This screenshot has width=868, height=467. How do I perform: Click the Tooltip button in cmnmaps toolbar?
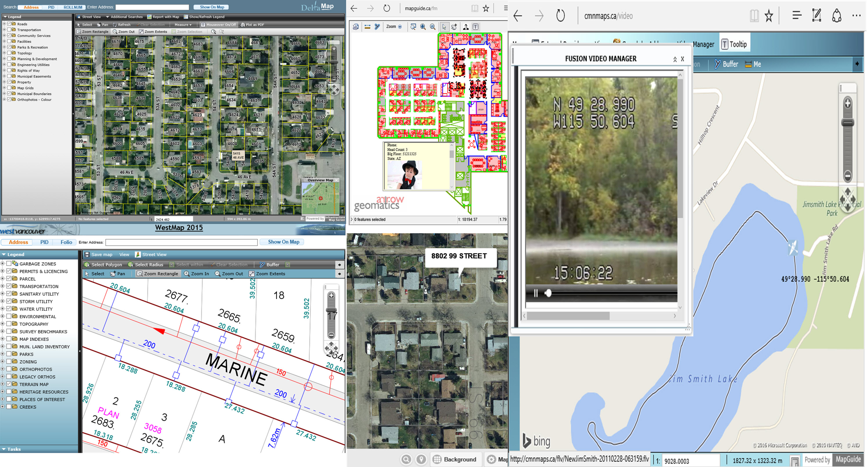pyautogui.click(x=735, y=44)
